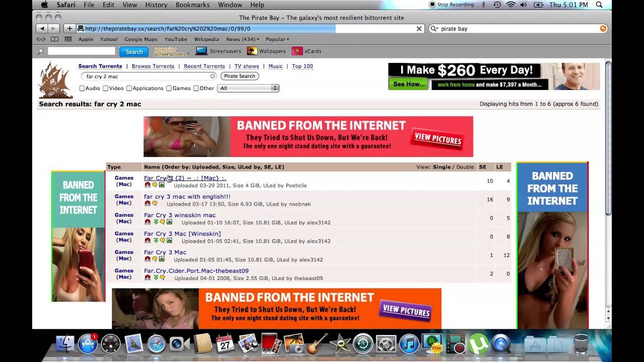
Task: Show all bookmarks with the book icon
Action: [x=54, y=39]
